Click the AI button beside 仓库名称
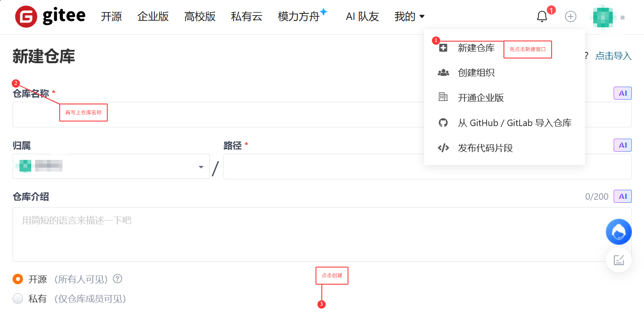644x318 pixels. pos(623,93)
